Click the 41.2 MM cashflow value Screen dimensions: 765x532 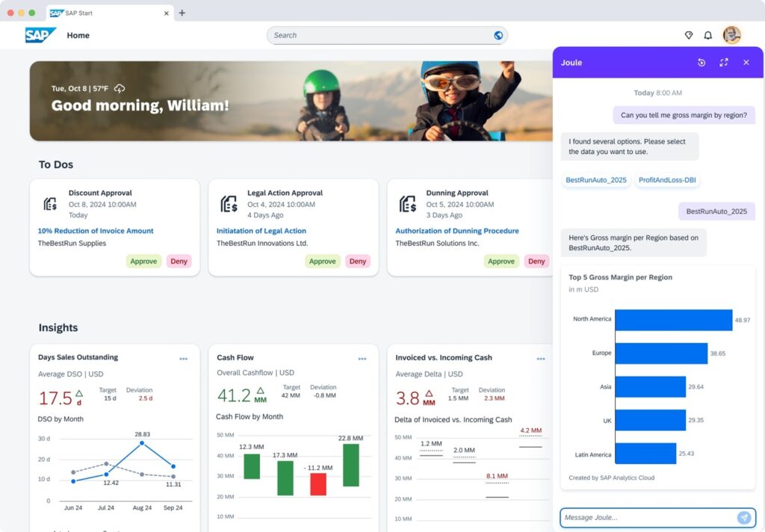[x=242, y=395]
